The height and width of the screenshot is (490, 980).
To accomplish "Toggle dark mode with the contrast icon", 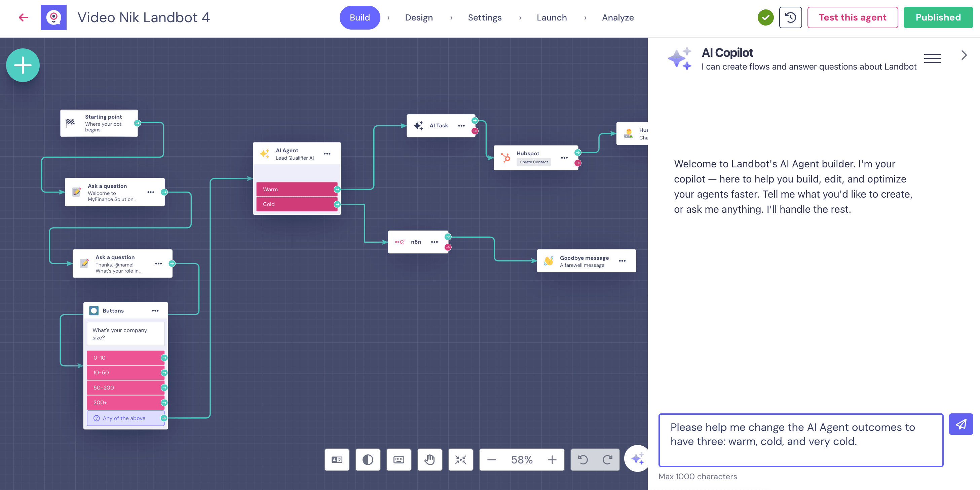I will click(368, 460).
